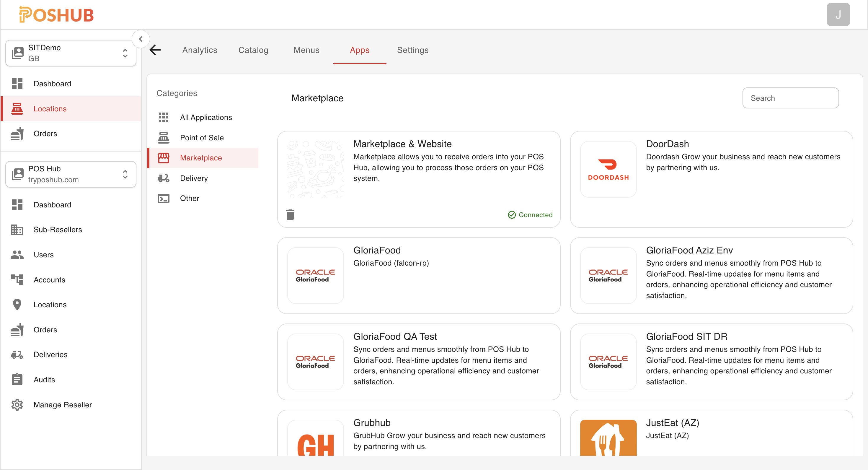Go back using the back arrow

pyautogui.click(x=155, y=50)
